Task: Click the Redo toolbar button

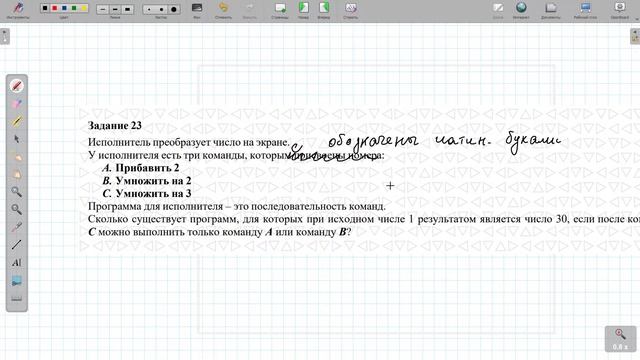Action: pyautogui.click(x=249, y=10)
